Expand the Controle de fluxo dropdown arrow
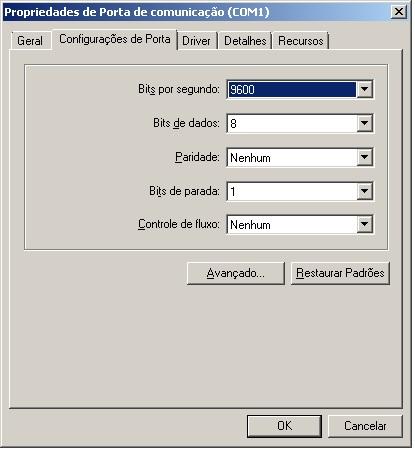The image size is (415, 452). pyautogui.click(x=364, y=225)
